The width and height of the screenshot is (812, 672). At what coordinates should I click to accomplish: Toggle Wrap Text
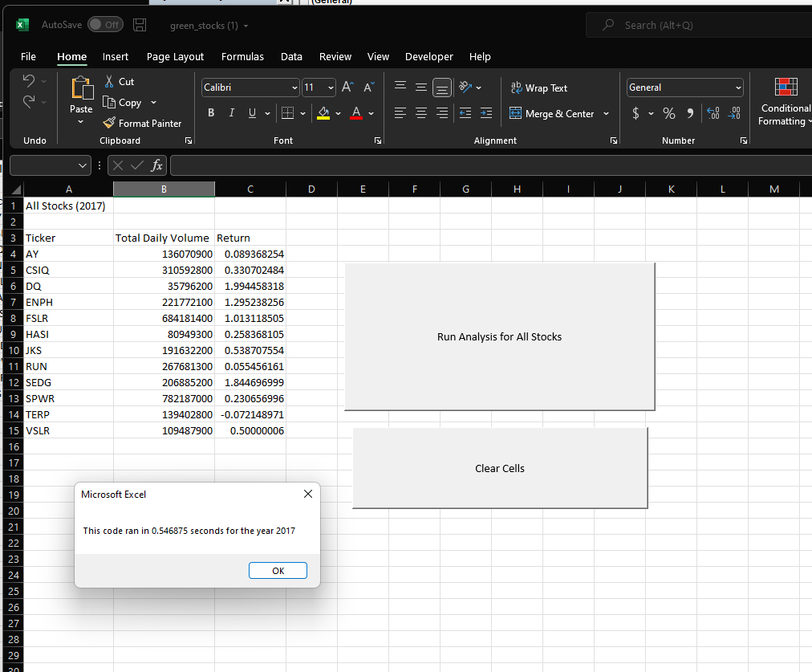[x=539, y=88]
